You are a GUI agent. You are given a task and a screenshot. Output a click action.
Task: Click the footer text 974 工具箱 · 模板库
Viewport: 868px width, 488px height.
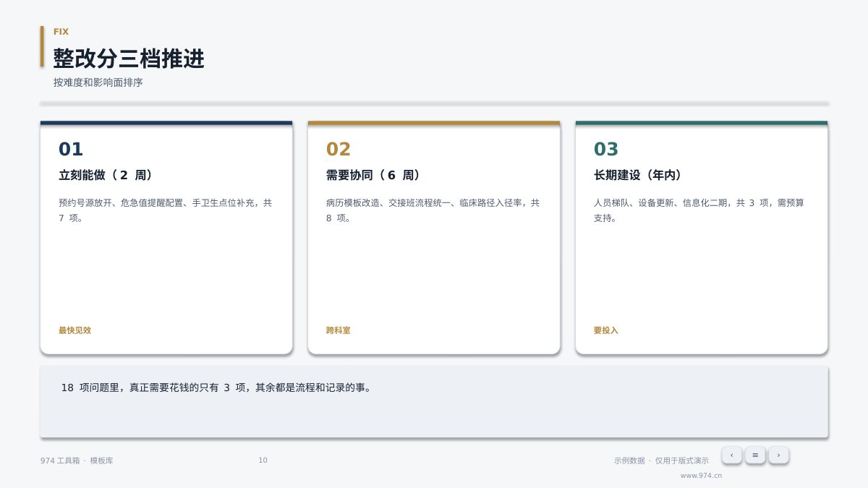click(x=77, y=461)
